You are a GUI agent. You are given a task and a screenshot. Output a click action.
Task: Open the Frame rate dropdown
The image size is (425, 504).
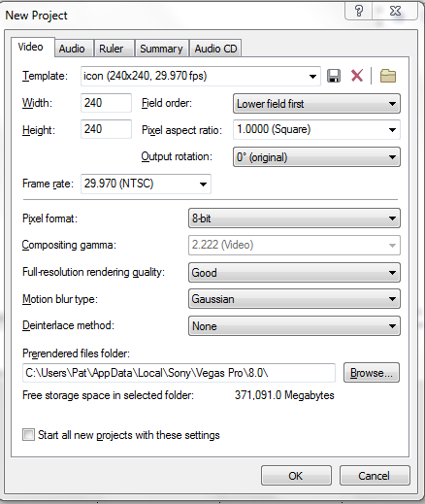pos(146,184)
